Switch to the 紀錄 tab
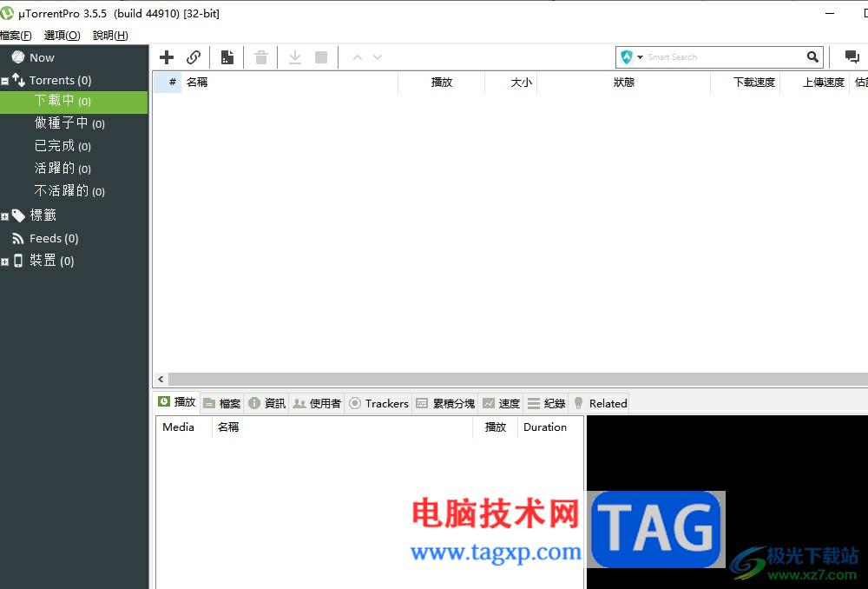The width and height of the screenshot is (868, 589). point(546,403)
